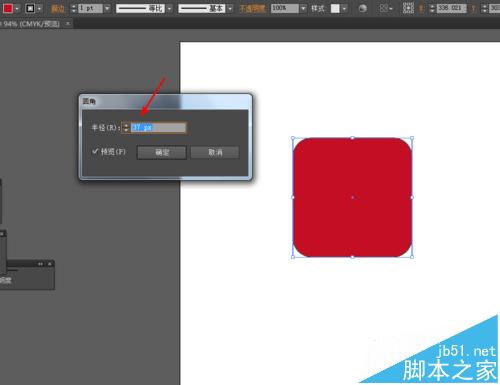
Task: Toggle the 预览 preview checkbox
Action: 95,151
